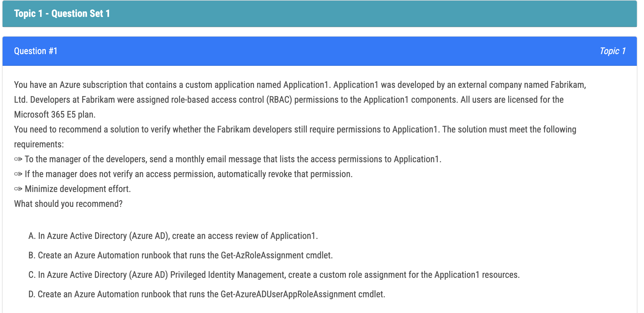Click the second bullet arrow icon

point(18,174)
